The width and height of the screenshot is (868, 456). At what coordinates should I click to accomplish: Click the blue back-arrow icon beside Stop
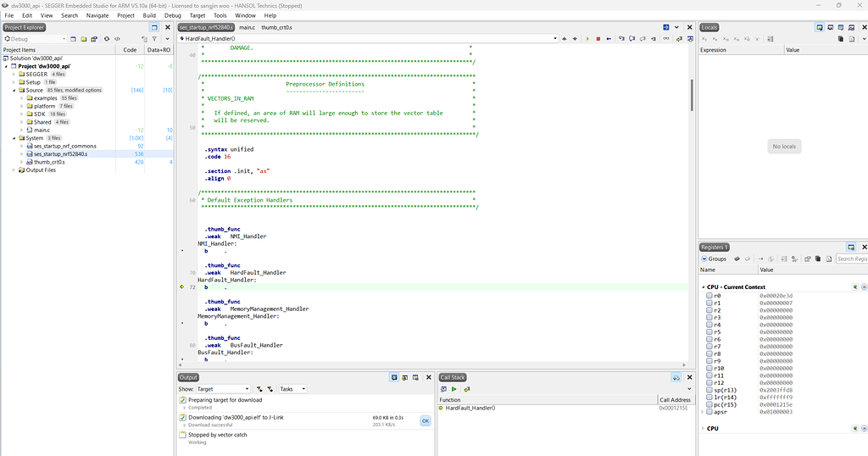pos(609,39)
